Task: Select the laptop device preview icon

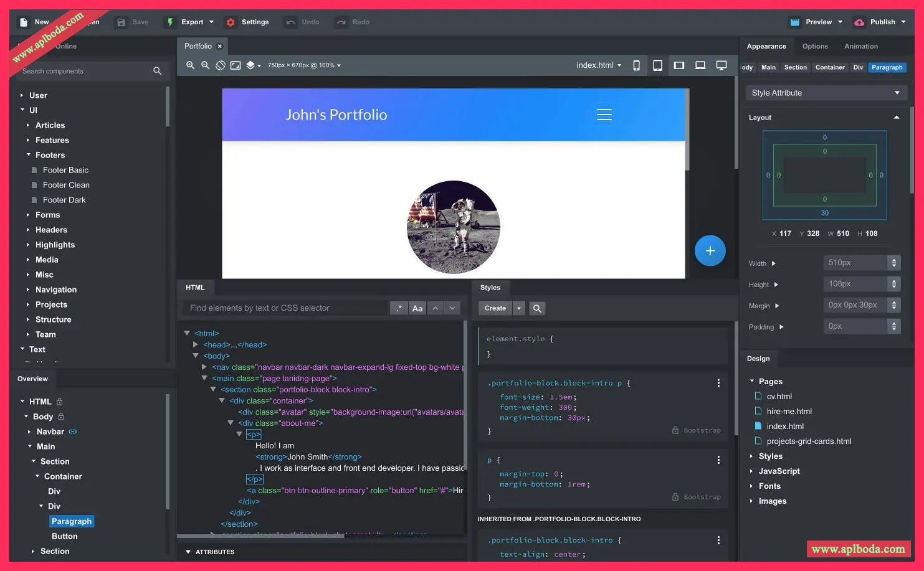Action: [x=700, y=65]
